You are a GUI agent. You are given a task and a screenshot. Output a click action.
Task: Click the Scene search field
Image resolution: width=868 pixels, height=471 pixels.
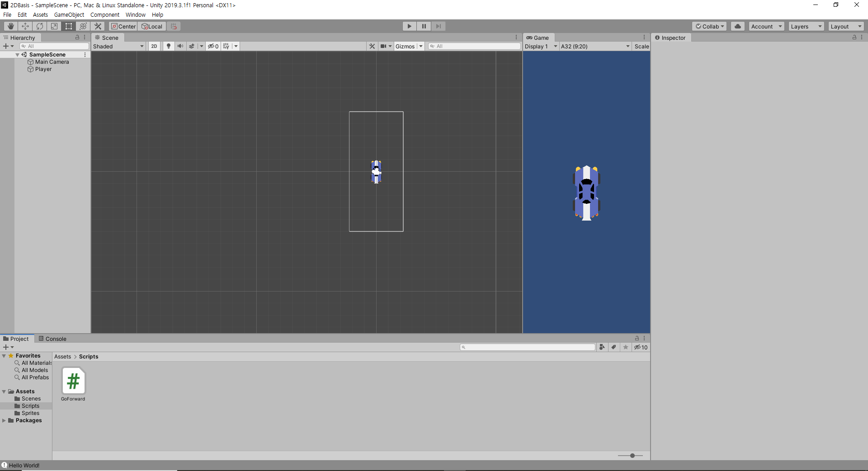click(474, 46)
